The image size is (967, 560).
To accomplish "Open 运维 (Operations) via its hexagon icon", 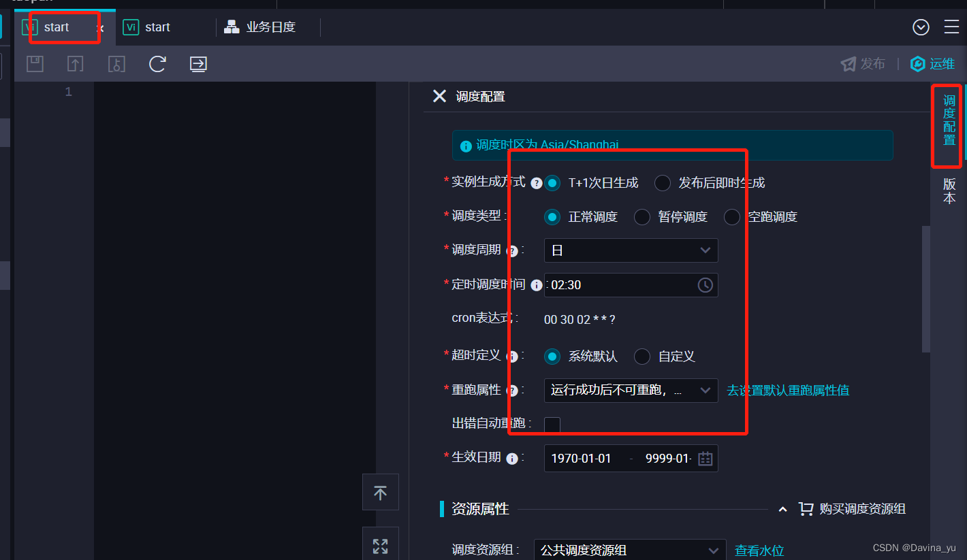I will click(x=917, y=63).
